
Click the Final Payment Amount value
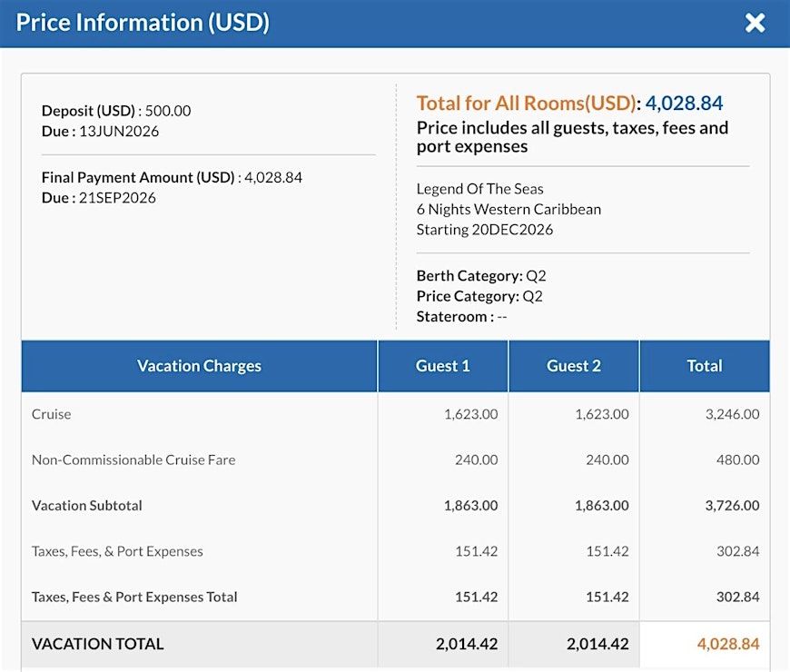273,177
